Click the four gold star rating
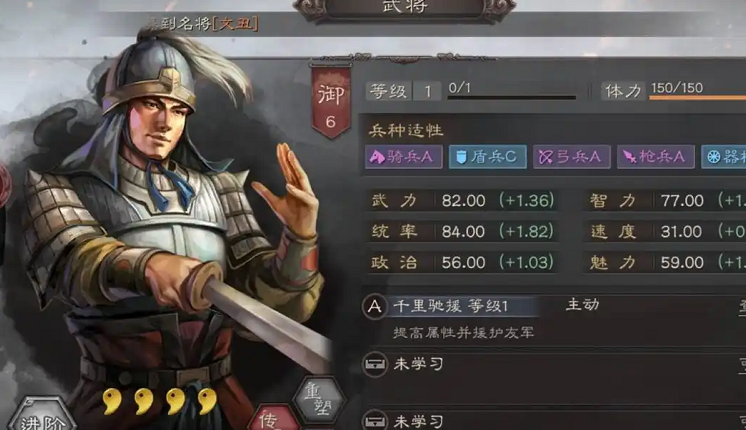The width and height of the screenshot is (746, 430). click(160, 401)
